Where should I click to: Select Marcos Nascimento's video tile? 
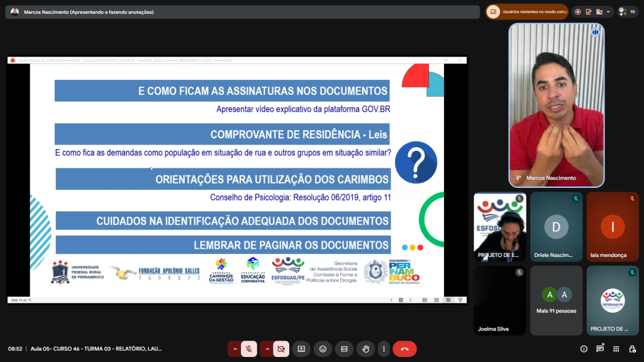pyautogui.click(x=556, y=105)
